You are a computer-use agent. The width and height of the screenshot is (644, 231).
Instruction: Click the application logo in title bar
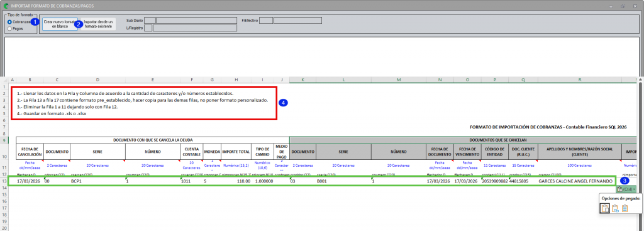(x=6, y=6)
